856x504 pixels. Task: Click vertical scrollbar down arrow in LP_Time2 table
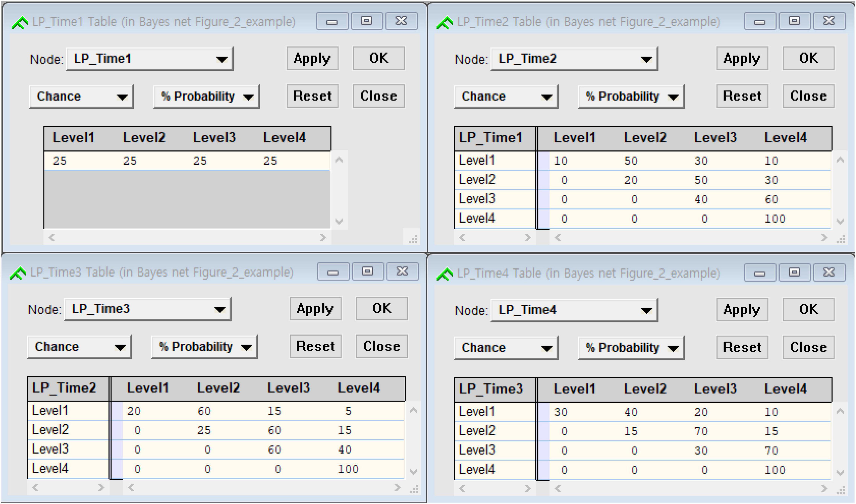[840, 221]
